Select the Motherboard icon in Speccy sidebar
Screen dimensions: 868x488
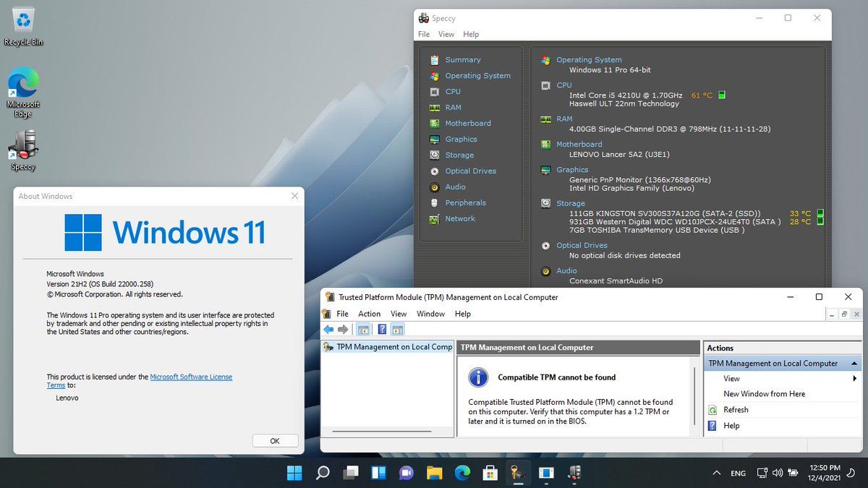[x=434, y=124]
